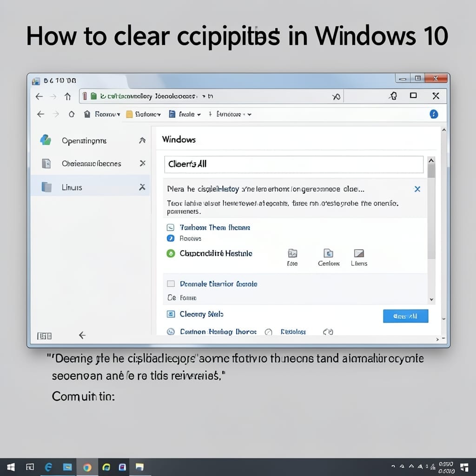
Task: Remove the Oheieanuolbecnes sidebar entry
Action: pos(142,163)
